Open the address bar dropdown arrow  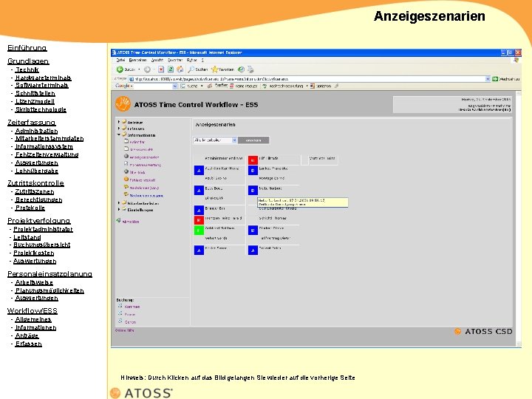(x=488, y=79)
